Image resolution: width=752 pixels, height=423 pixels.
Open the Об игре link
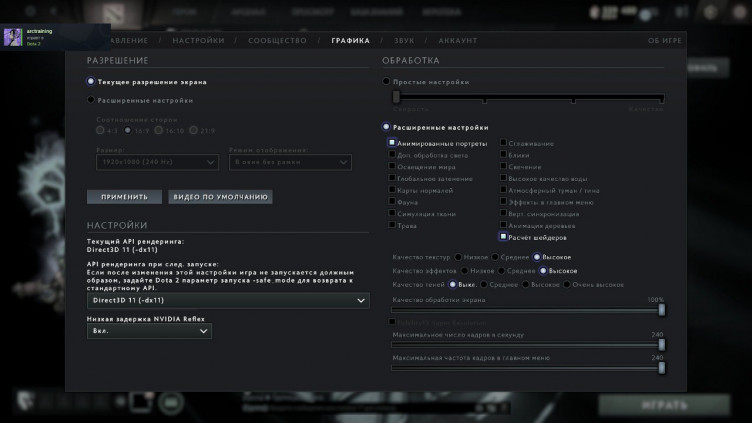coord(664,40)
